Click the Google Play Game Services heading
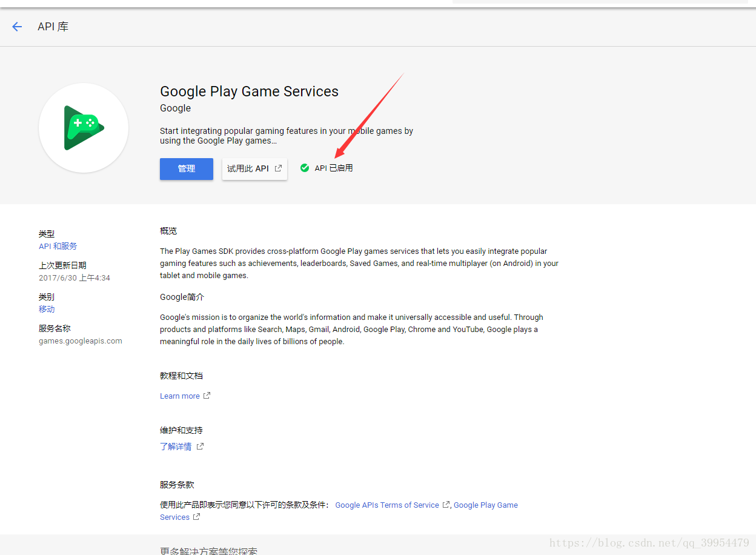The width and height of the screenshot is (756, 555). [x=249, y=91]
